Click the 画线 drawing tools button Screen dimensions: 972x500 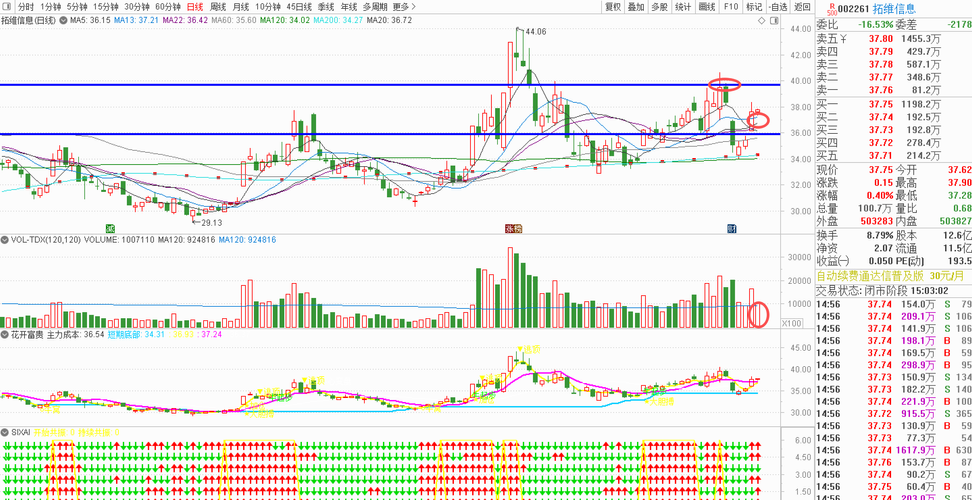(707, 7)
